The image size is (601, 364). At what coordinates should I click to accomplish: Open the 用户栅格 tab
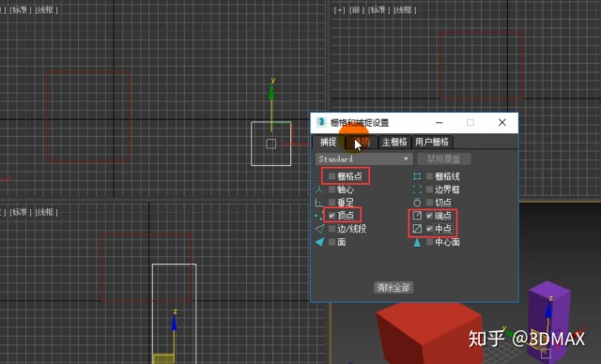tap(432, 142)
